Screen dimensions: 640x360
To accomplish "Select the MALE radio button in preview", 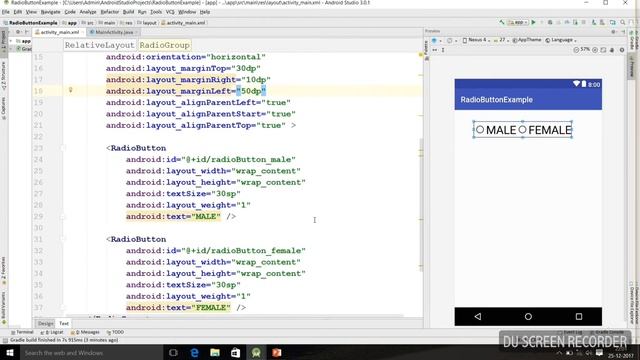I will pos(496,130).
